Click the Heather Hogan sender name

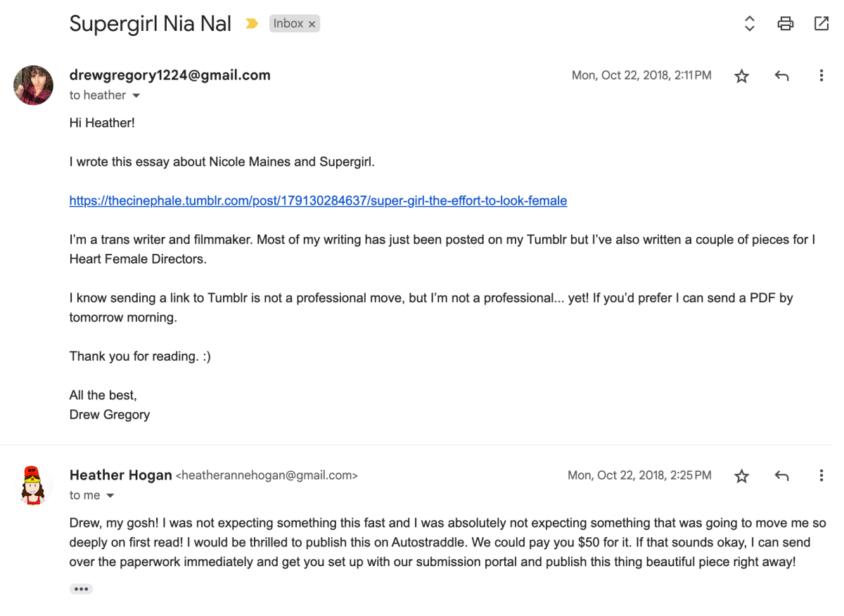120,475
